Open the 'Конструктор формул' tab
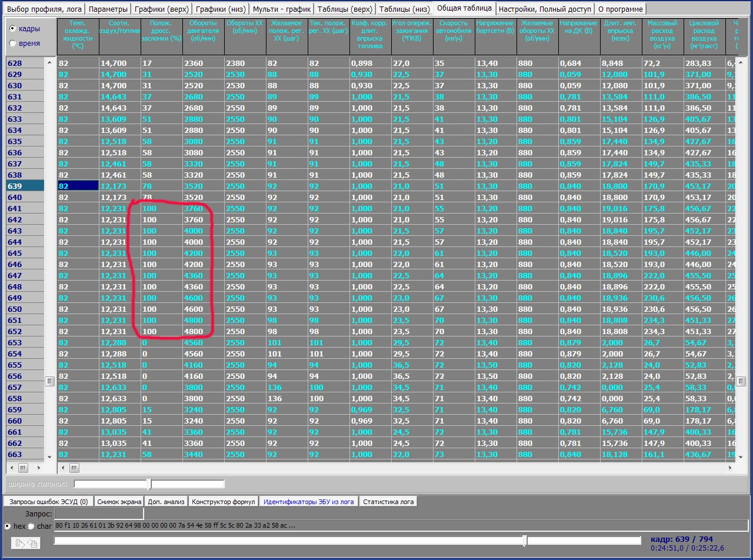 pos(224,502)
